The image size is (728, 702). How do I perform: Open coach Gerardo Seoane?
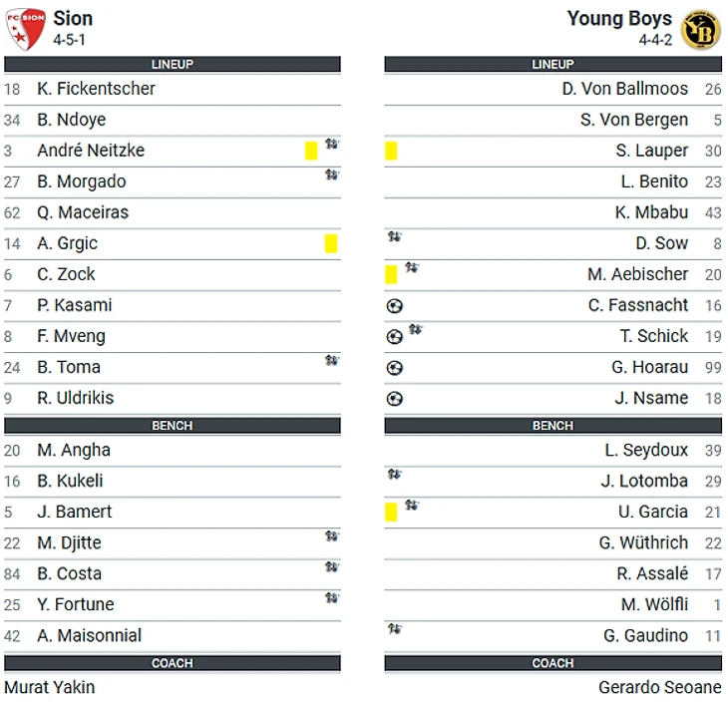tap(659, 687)
